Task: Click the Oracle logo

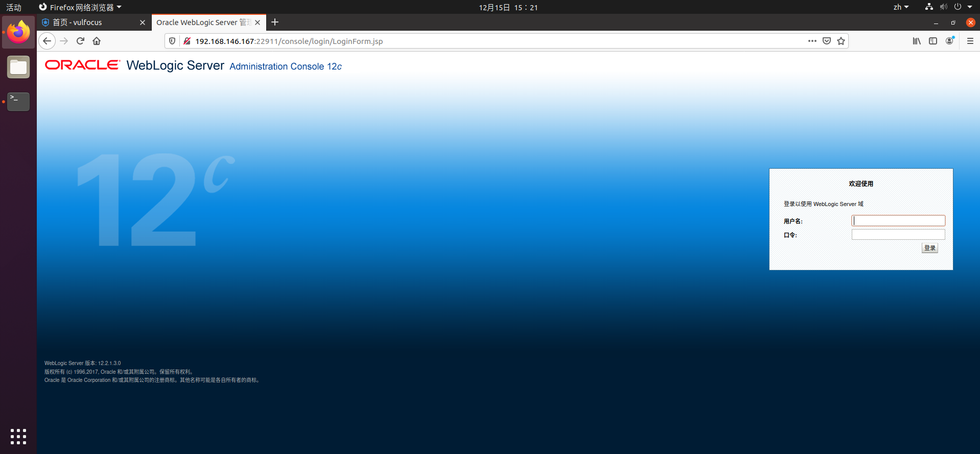Action: [82, 65]
